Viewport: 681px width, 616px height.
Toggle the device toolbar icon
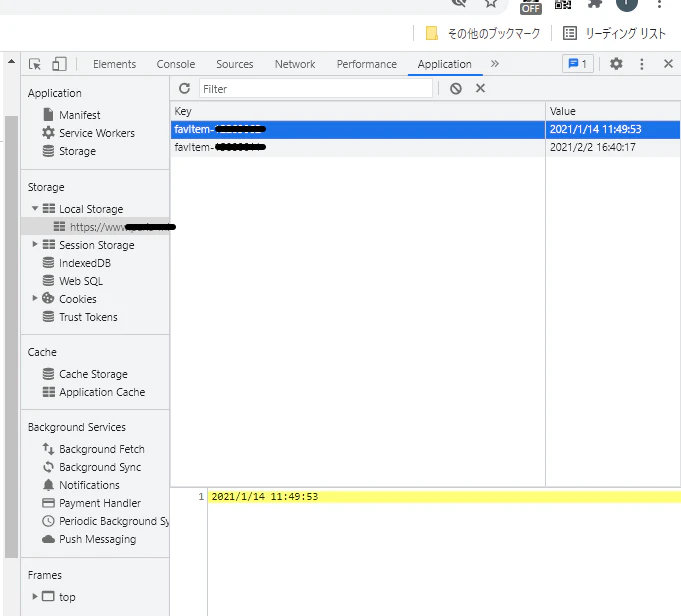click(x=59, y=64)
